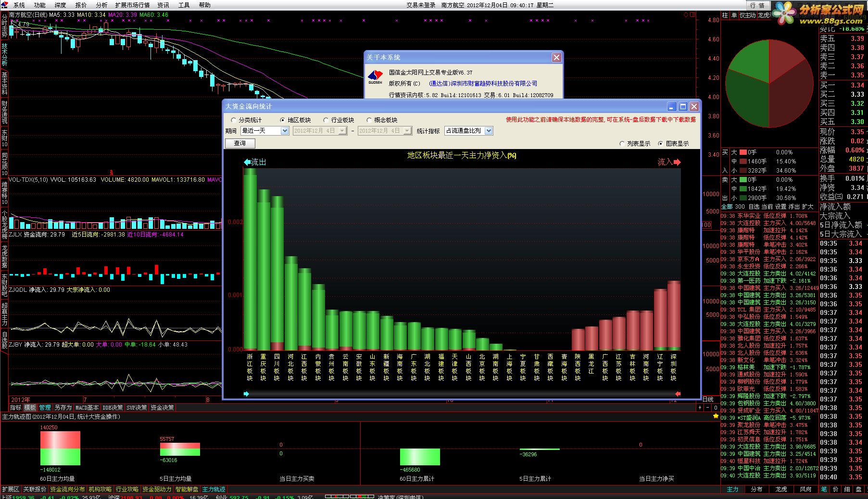Open the 系统 menu
The width and height of the screenshot is (868, 499).
coord(19,5)
